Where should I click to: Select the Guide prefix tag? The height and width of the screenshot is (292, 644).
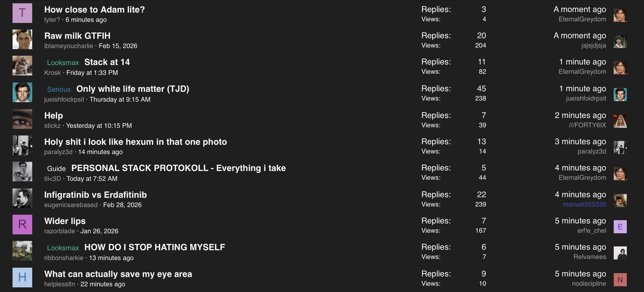click(x=56, y=169)
